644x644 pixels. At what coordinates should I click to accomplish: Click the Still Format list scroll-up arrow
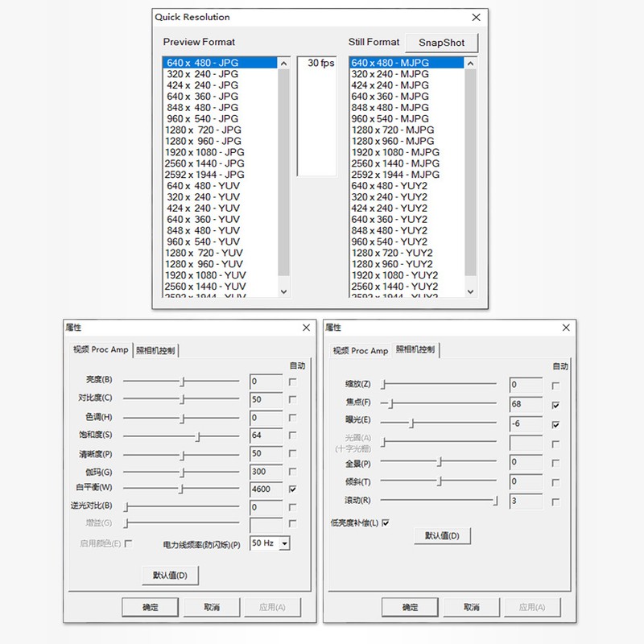(x=470, y=63)
